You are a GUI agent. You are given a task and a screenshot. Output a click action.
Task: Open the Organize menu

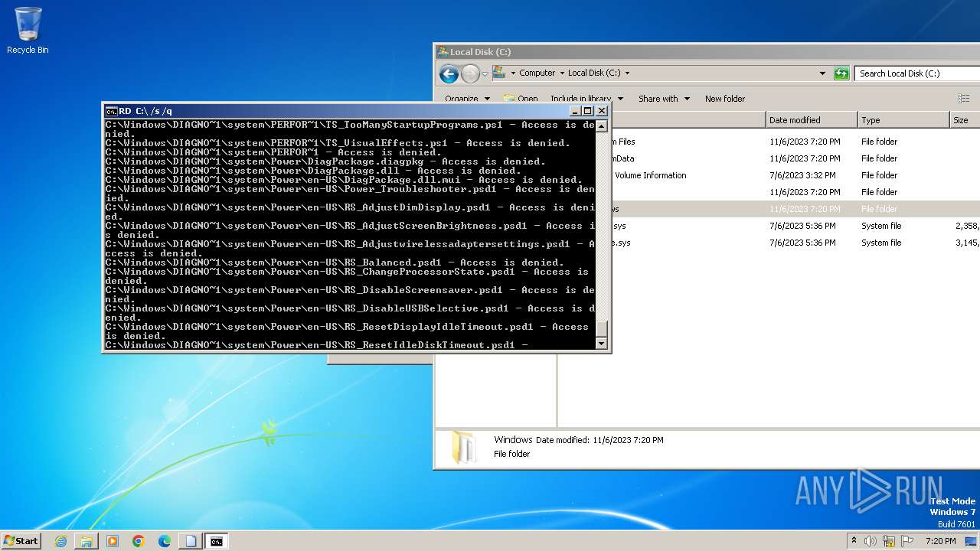(467, 99)
